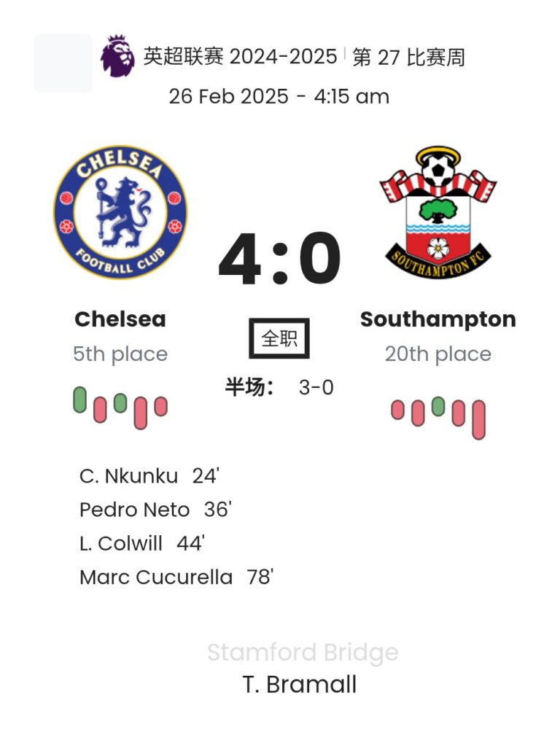The width and height of the screenshot is (560, 732).
Task: Select Southampton's rightmost tall red form pill
Action: pyautogui.click(x=478, y=419)
